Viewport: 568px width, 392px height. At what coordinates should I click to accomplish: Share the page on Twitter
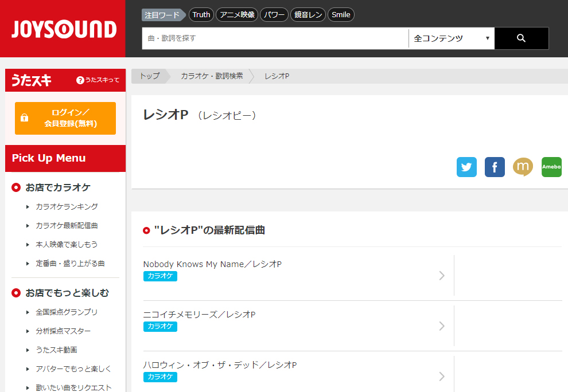[466, 167]
